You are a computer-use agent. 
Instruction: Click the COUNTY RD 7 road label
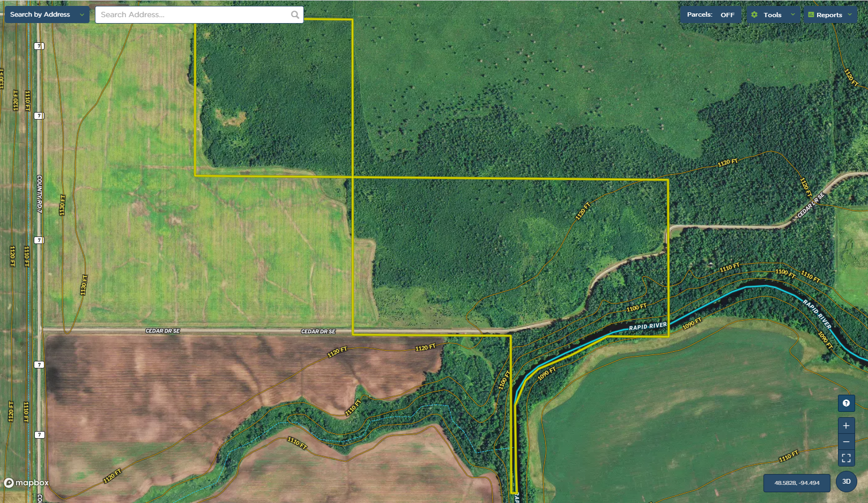(39, 194)
